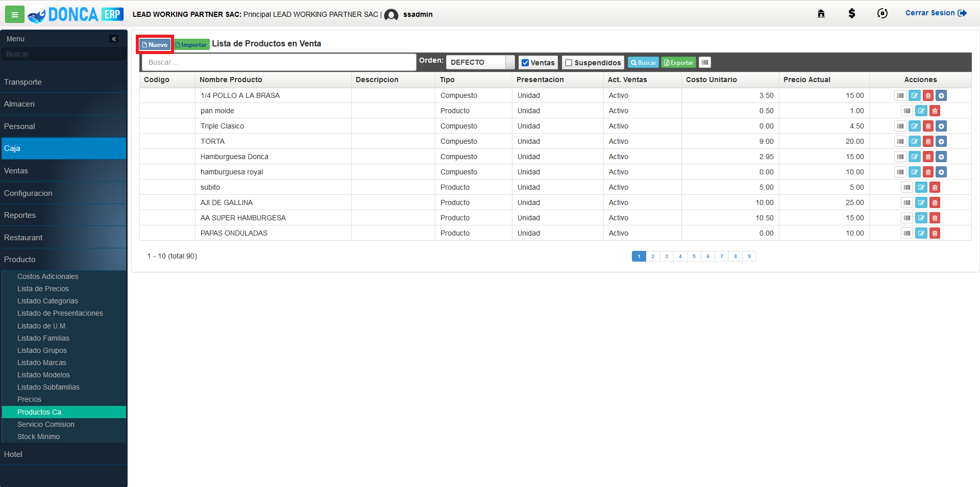Show barcode for 1/4 POLLO A LA BRASA
Image resolution: width=980 pixels, height=487 pixels.
[900, 95]
